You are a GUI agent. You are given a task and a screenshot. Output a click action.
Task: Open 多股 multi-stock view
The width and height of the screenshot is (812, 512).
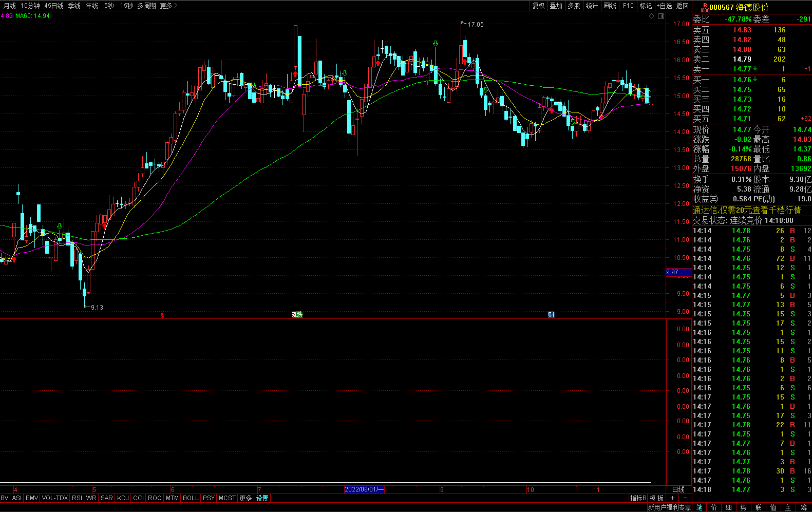point(574,6)
